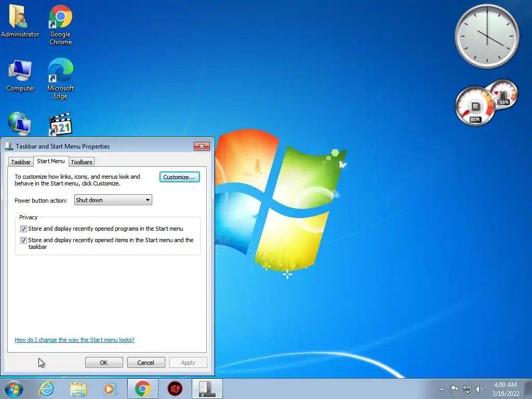Screen dimensions: 532x399
Task: Click the memory usage gadget dial
Action: (504, 94)
